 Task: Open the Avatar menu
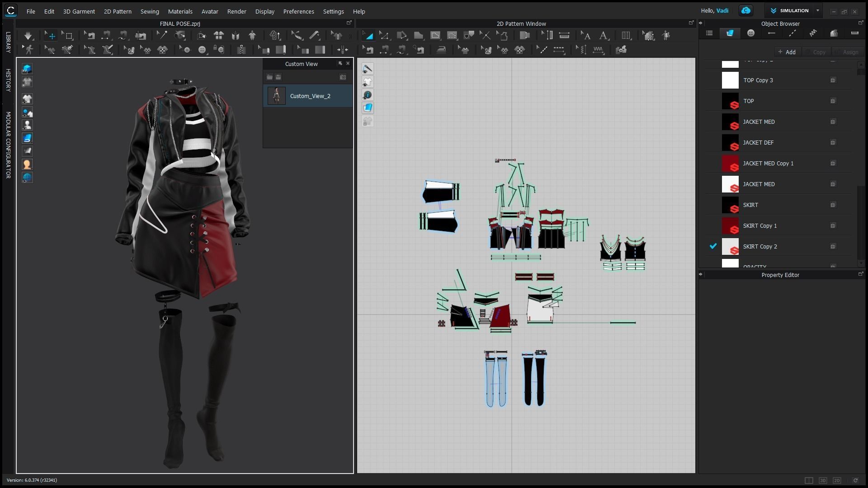tap(210, 11)
